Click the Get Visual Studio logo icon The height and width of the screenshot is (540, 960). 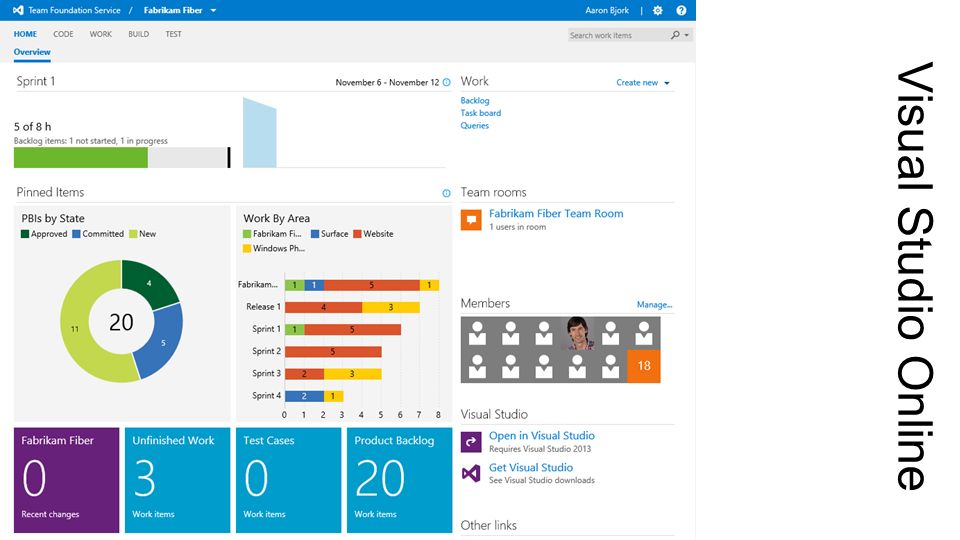point(471,473)
